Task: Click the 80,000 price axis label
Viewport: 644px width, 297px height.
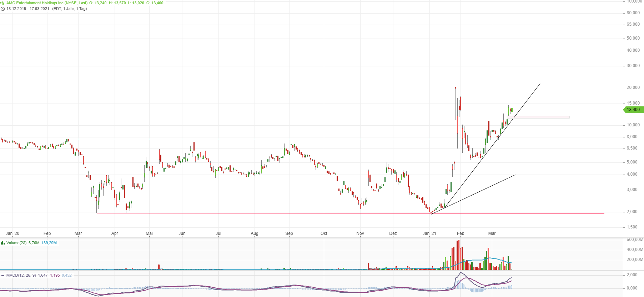Action: tap(633, 13)
